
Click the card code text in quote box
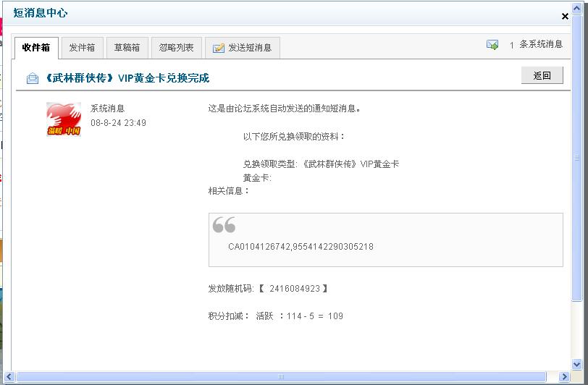[301, 247]
